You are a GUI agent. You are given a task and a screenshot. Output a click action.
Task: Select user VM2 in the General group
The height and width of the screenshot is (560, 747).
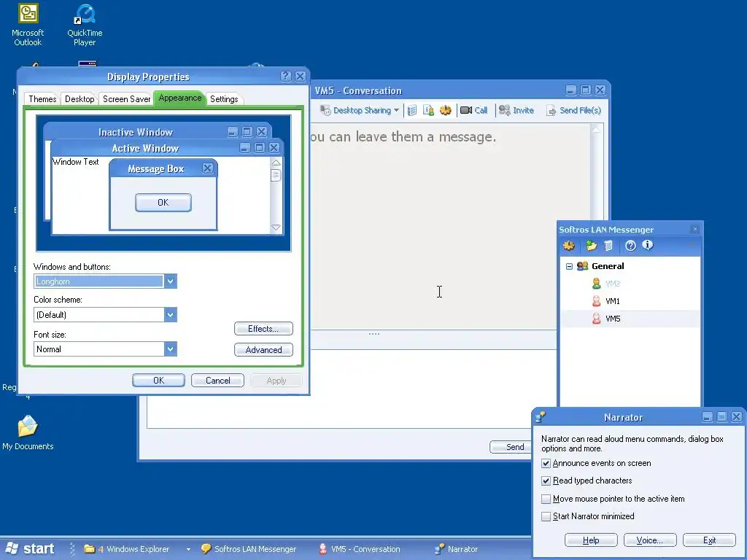[x=613, y=284]
